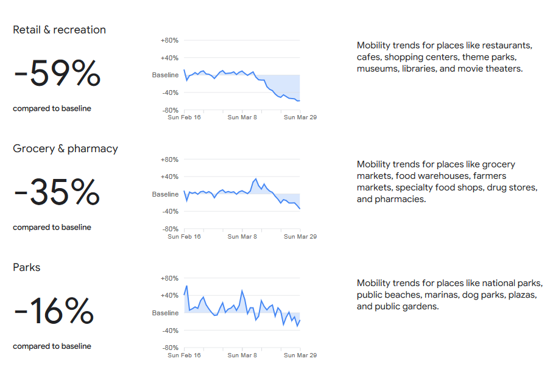Click the Parks chart's Sun Mar 29 label
558x392 pixels.
point(300,355)
